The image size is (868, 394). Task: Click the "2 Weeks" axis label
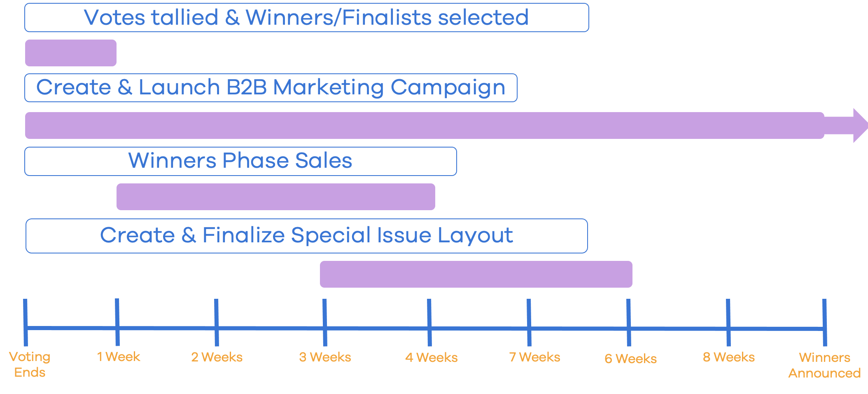(x=217, y=357)
